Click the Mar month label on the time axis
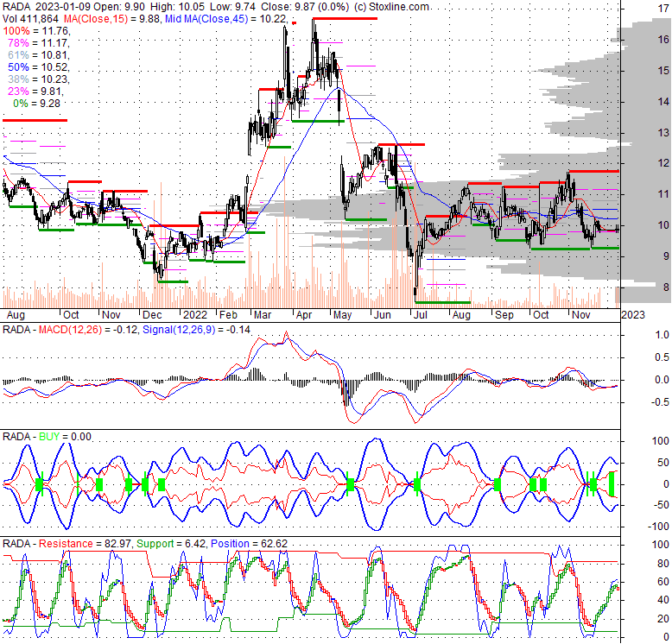 point(263,315)
